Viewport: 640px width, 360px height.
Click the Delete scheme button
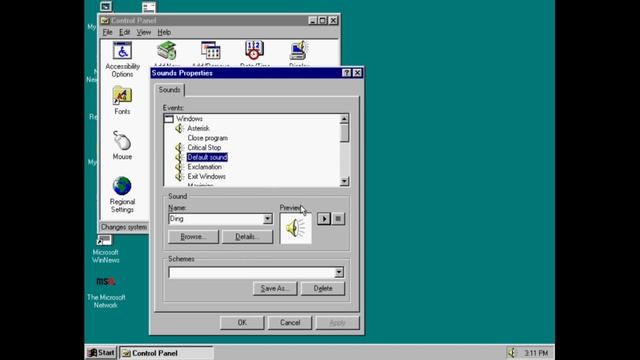pos(323,289)
